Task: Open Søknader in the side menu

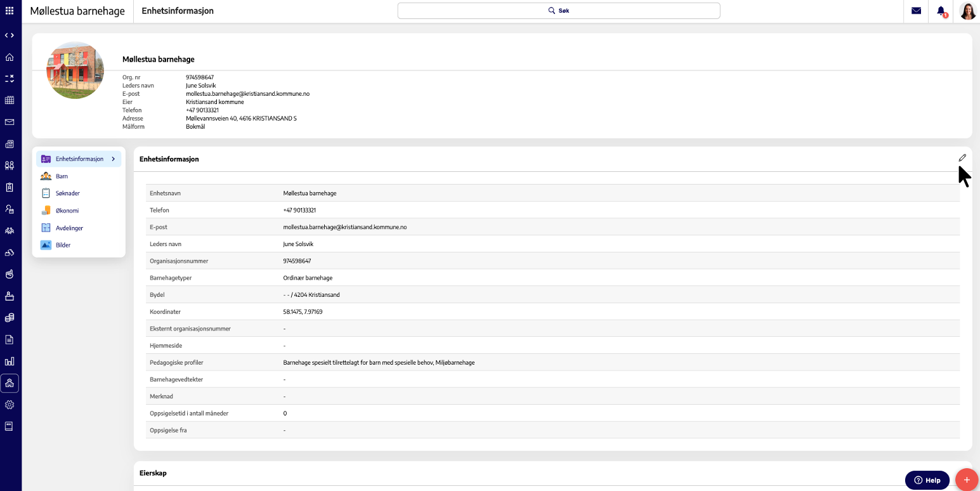Action: tap(67, 193)
